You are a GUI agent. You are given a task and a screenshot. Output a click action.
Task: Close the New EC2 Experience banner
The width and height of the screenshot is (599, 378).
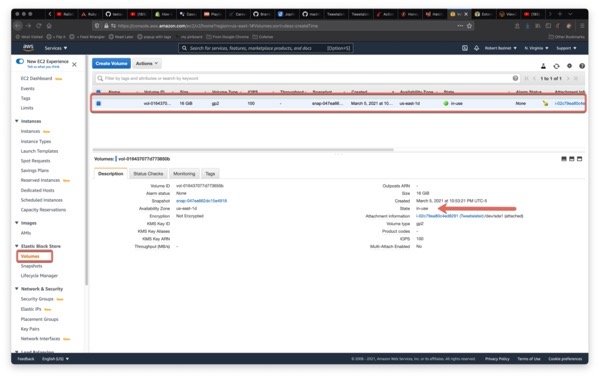point(74,65)
